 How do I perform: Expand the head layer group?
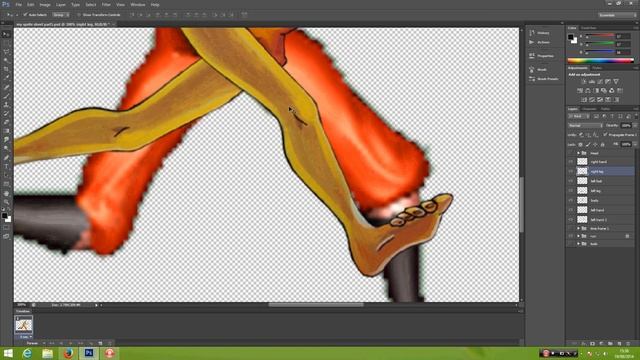(578, 153)
